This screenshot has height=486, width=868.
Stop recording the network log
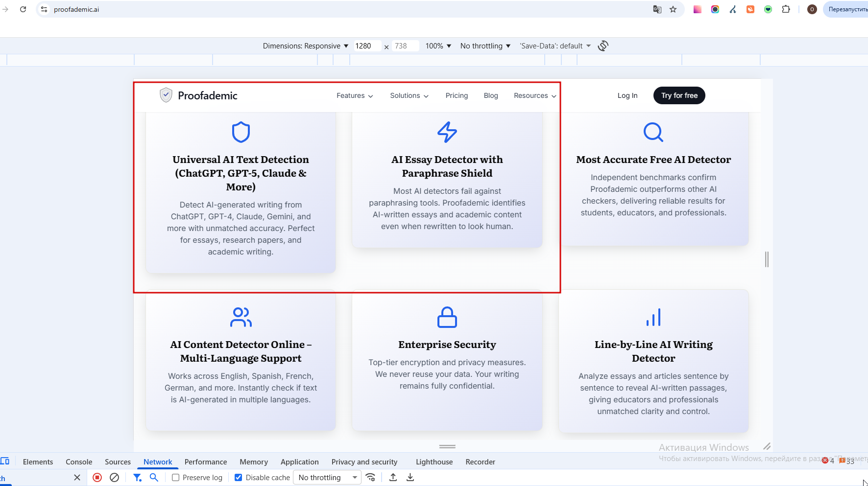coord(97,477)
